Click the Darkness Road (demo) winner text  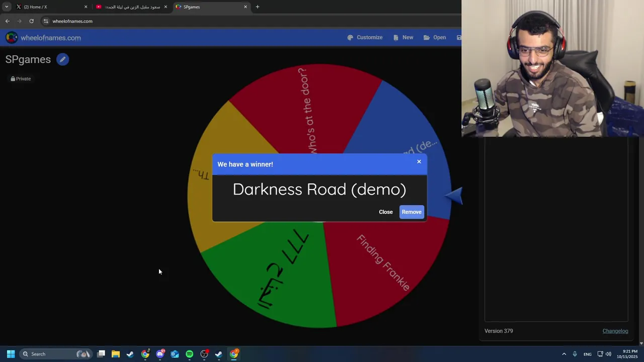pos(319,189)
